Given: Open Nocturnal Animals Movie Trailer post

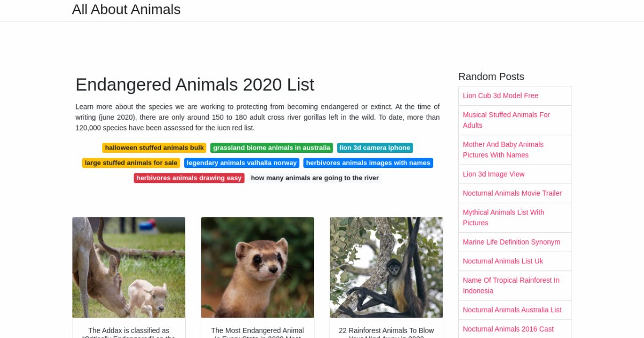Looking at the screenshot, I should [512, 193].
